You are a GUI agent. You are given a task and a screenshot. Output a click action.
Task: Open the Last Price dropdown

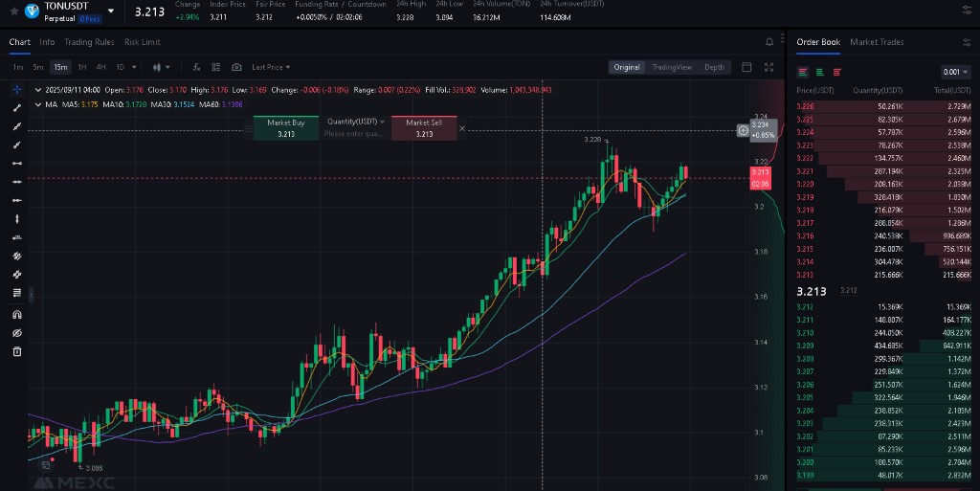(271, 67)
